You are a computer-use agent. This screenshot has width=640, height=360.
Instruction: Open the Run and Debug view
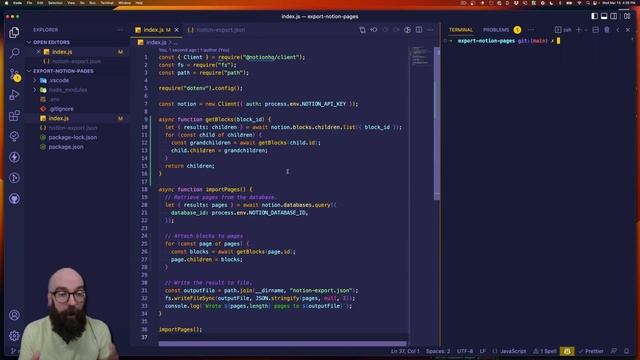point(14,95)
